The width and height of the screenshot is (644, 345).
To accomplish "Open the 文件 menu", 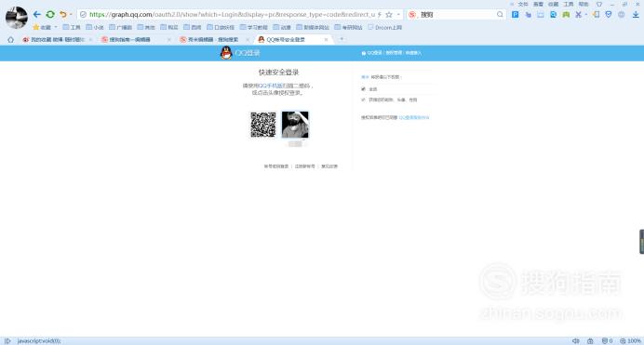I will click(523, 4).
